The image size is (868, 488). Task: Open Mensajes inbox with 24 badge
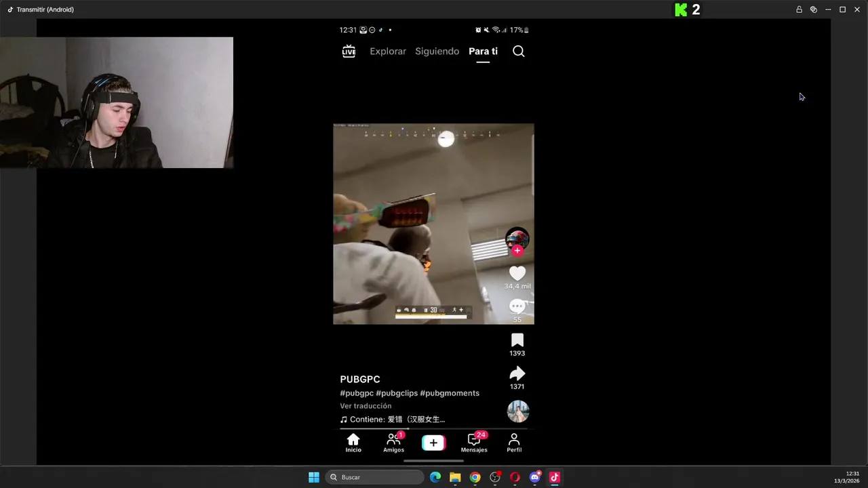click(474, 443)
